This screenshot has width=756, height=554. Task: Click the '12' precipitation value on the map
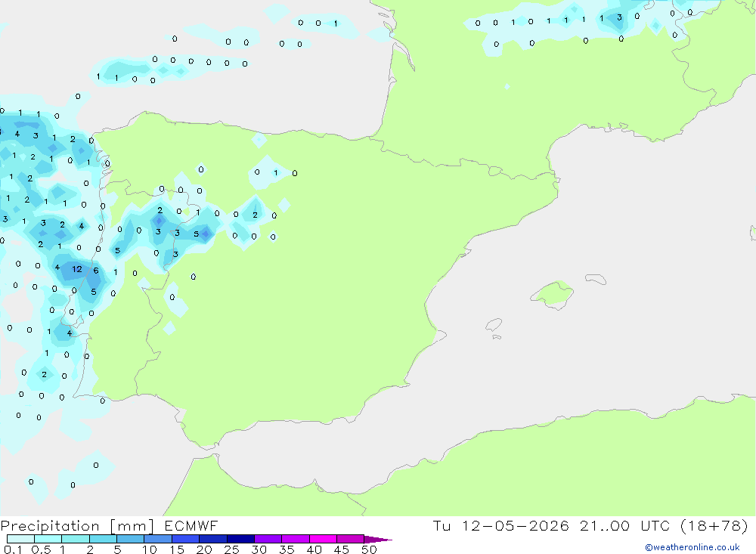click(x=77, y=269)
